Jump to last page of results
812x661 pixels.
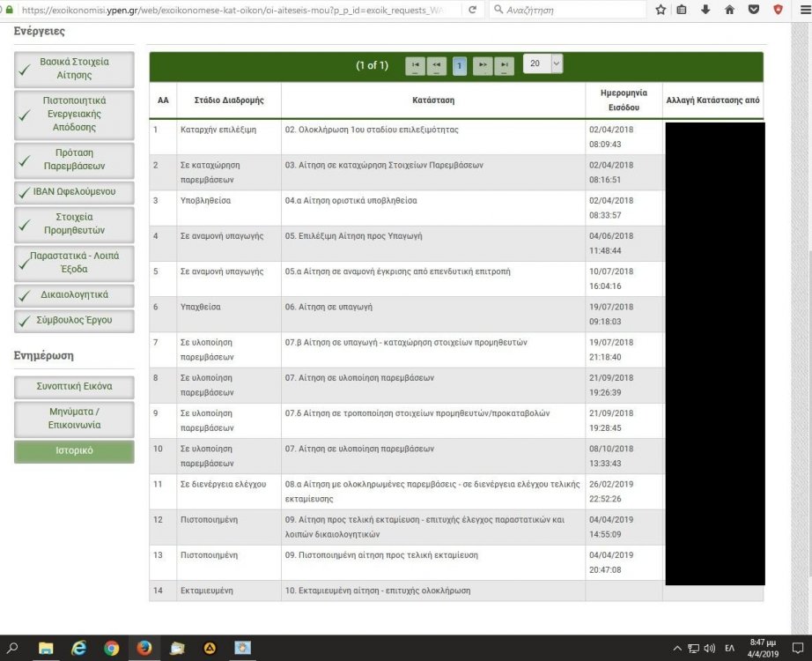(x=504, y=65)
